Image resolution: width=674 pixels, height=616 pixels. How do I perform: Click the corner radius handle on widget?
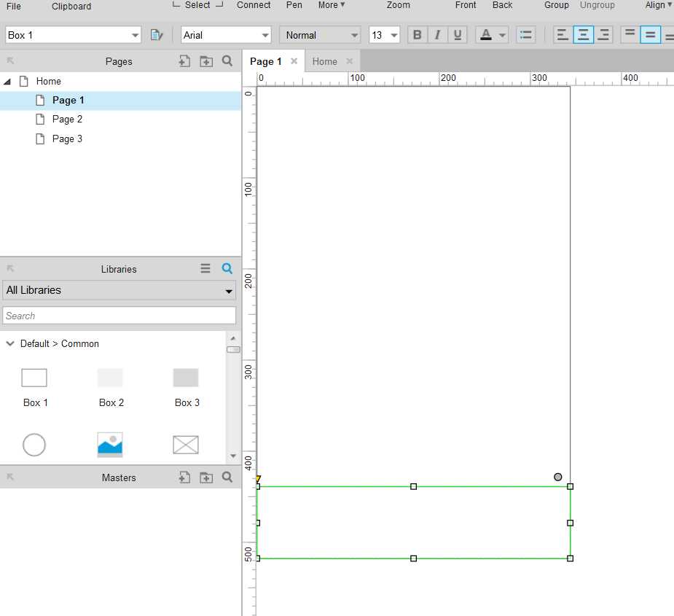[557, 477]
